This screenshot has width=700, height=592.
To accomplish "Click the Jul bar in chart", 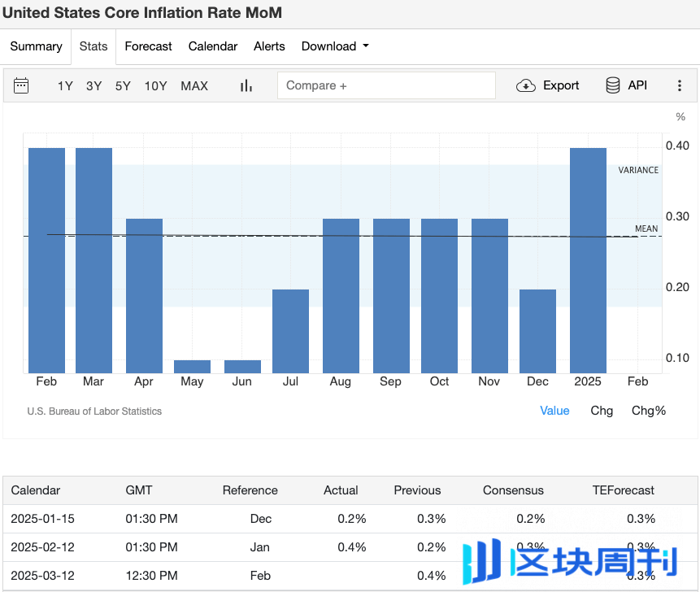I will coord(290,331).
